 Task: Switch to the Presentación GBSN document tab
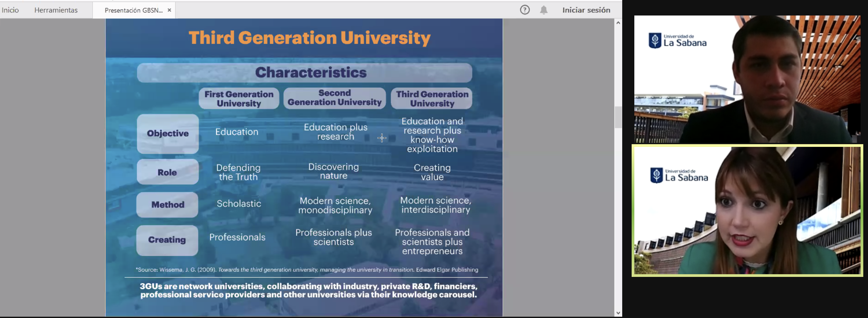click(133, 10)
